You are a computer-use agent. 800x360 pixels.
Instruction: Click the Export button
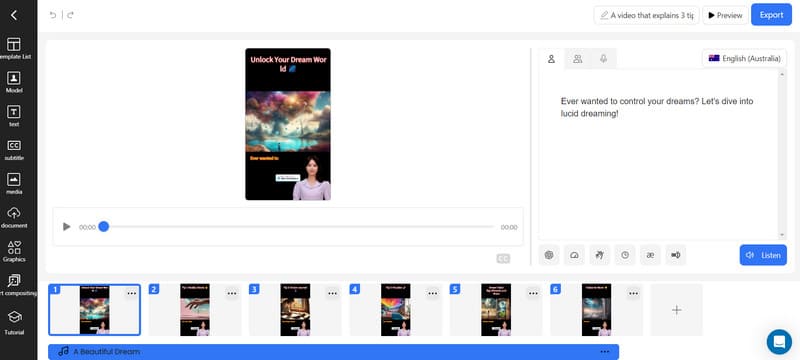(x=771, y=15)
